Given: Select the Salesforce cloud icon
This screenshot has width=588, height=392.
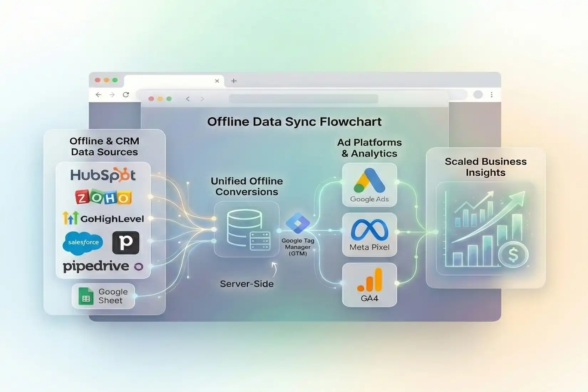Looking at the screenshot, I should click(83, 242).
